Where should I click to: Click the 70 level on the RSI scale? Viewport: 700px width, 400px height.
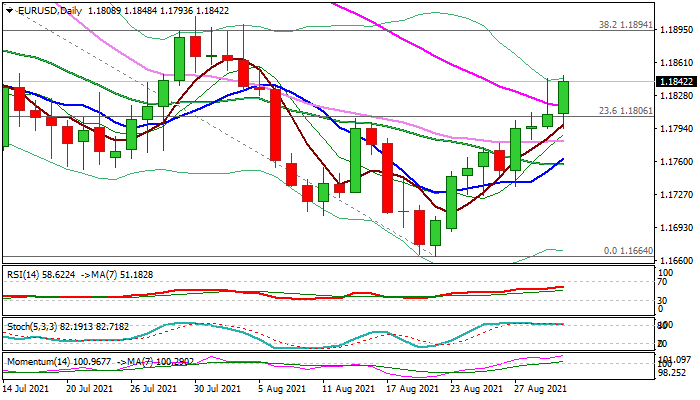click(x=664, y=281)
